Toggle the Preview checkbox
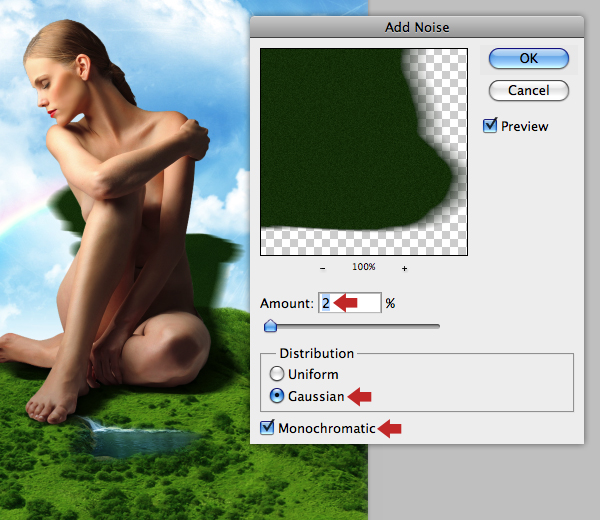Viewport: 600px width, 520px height. click(490, 126)
